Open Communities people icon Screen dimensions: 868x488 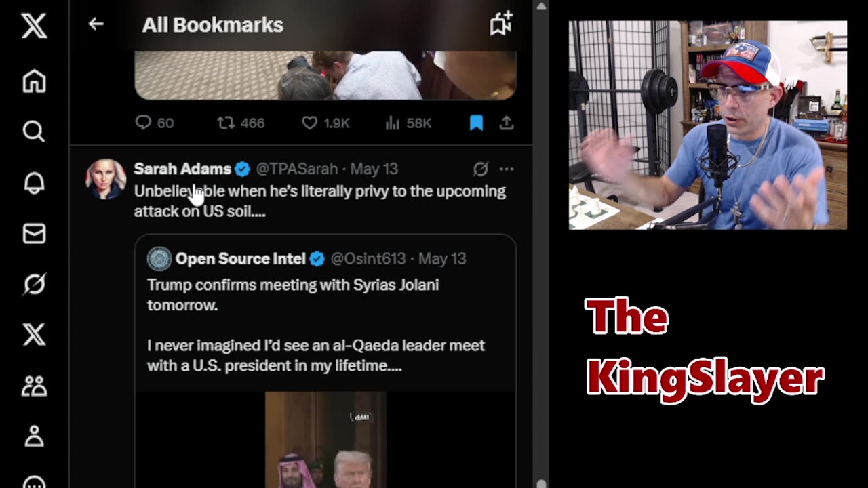(x=34, y=386)
